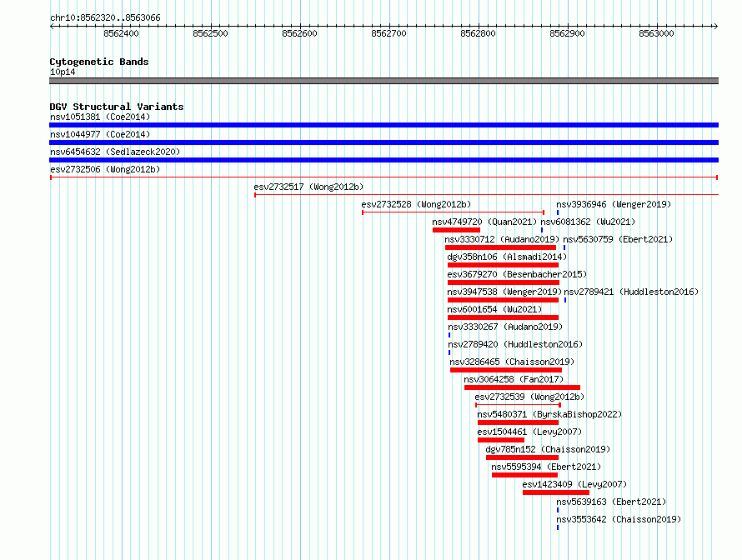Click the thin red line under esv2732528

[x=454, y=212]
